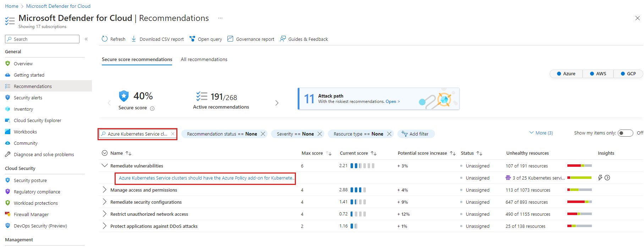Switch to All recommendations tab
Screen dimensions: 644x247
point(204,60)
